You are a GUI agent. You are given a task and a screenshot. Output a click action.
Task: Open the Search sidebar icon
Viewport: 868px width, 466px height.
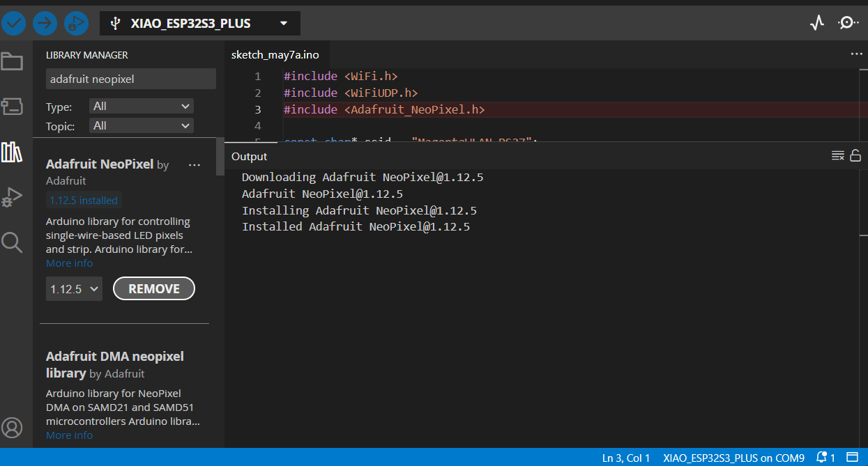[13, 242]
